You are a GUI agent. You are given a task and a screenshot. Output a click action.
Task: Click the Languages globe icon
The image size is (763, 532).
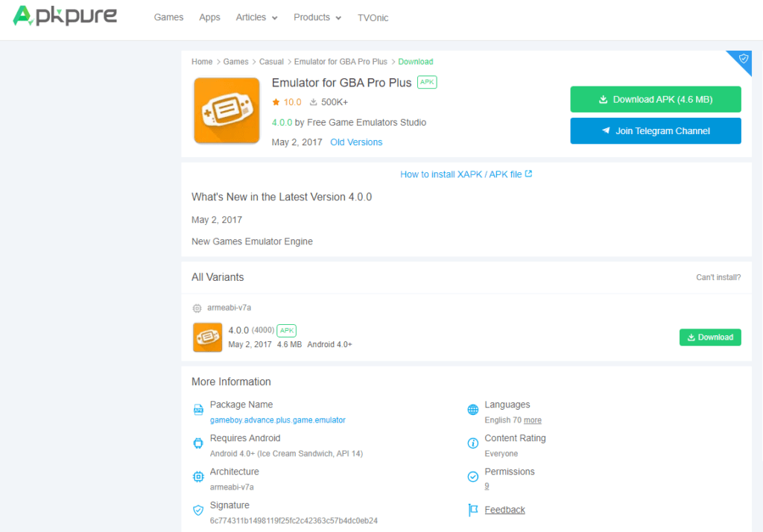pos(472,410)
